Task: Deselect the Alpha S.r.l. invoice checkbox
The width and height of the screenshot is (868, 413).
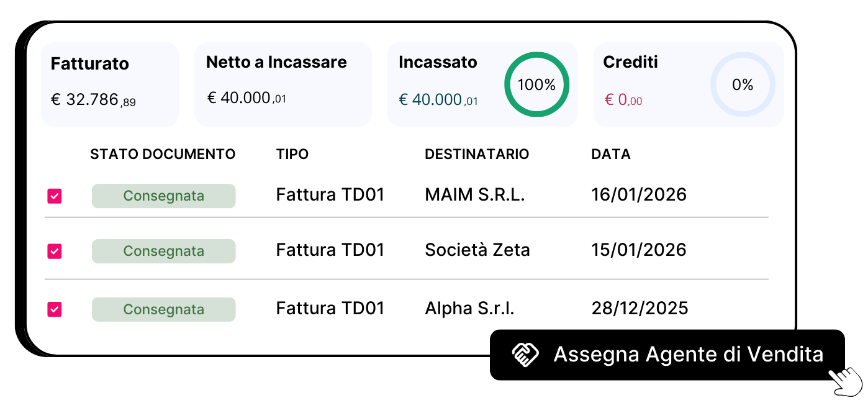Action: click(54, 309)
